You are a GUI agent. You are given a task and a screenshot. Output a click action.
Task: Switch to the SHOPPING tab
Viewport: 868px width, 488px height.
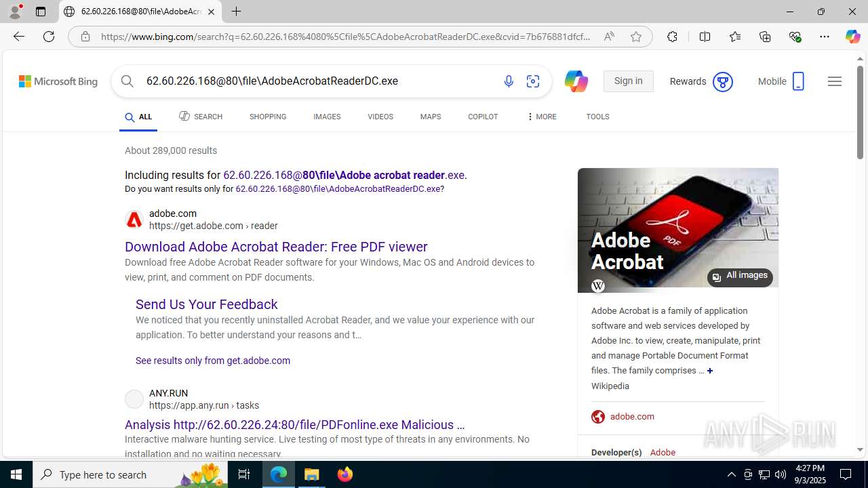[268, 117]
